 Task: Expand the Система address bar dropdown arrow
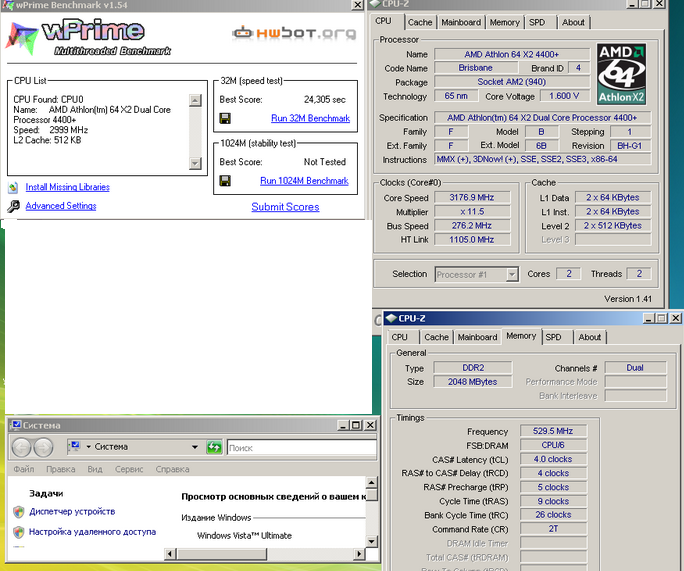195,447
